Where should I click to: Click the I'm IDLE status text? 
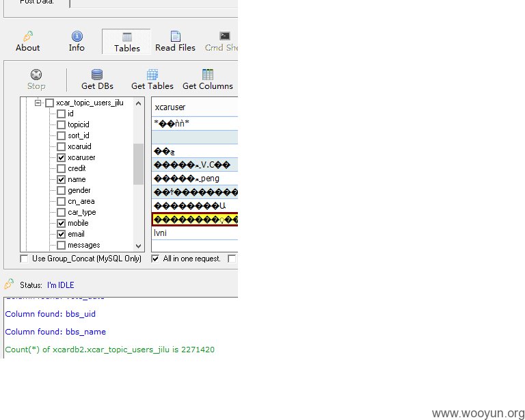pyautogui.click(x=61, y=285)
